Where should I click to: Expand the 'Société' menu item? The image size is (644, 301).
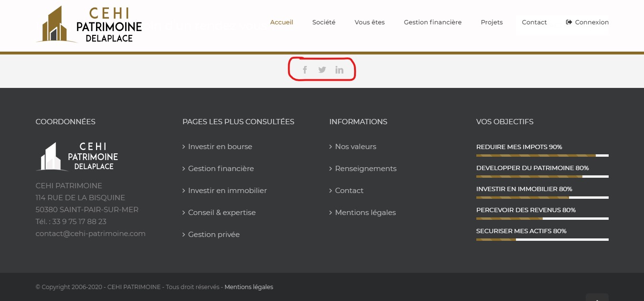tap(323, 22)
